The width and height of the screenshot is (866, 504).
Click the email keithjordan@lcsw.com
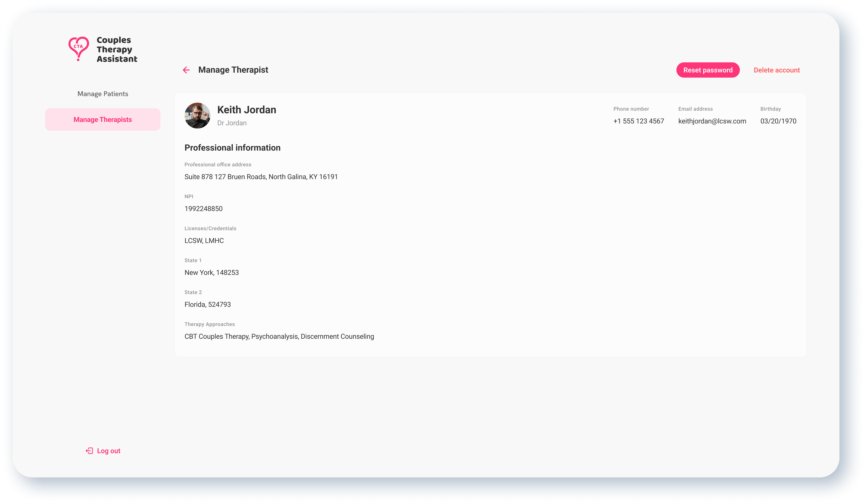click(x=712, y=121)
